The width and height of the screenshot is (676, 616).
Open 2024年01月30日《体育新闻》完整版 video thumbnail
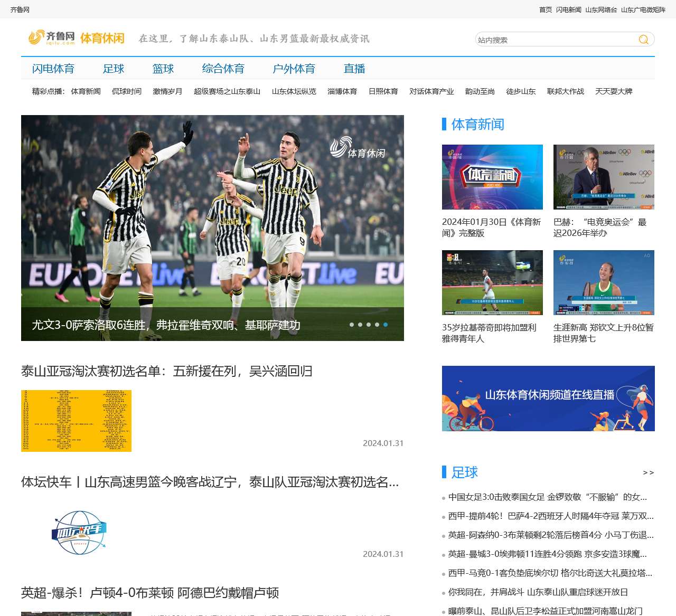pos(492,177)
